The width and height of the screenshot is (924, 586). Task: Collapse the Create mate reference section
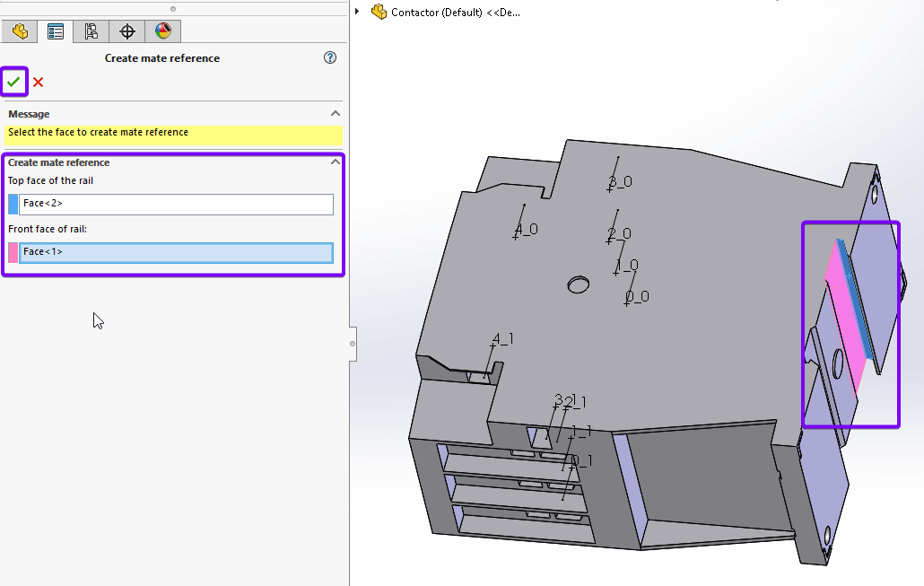336,162
